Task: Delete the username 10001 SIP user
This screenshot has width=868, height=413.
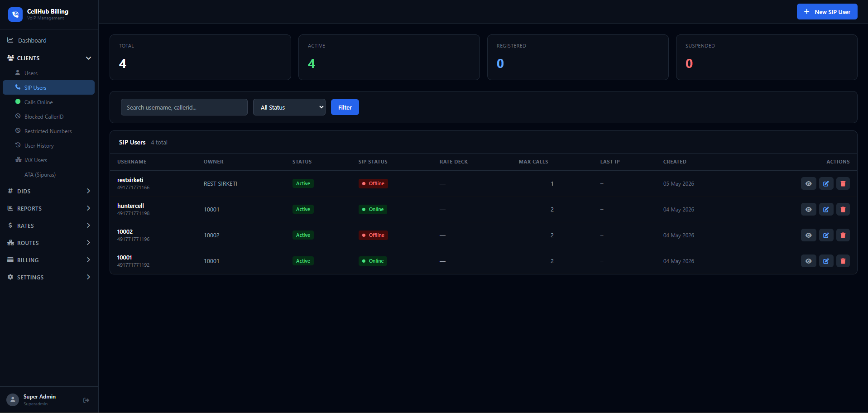Action: [843, 261]
